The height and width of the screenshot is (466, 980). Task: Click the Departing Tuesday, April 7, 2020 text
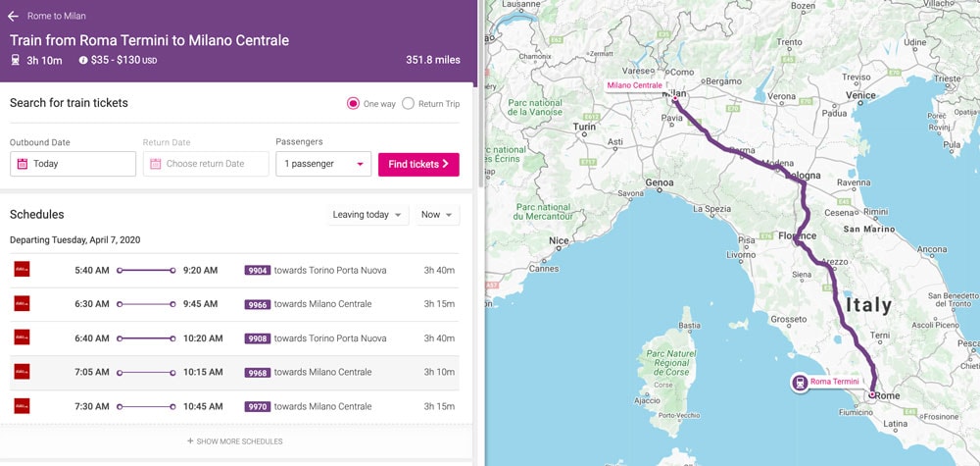click(x=75, y=239)
